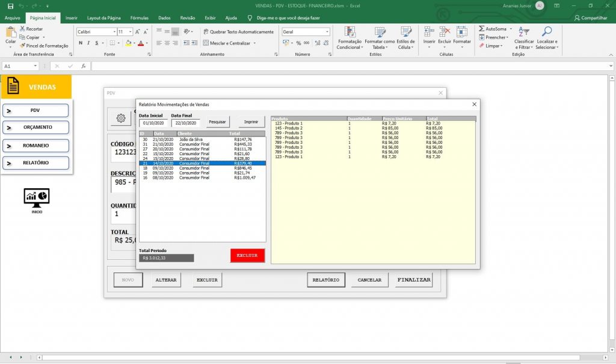Toggle italic formatting in the Fonte group
The image size is (616, 364).
click(89, 43)
